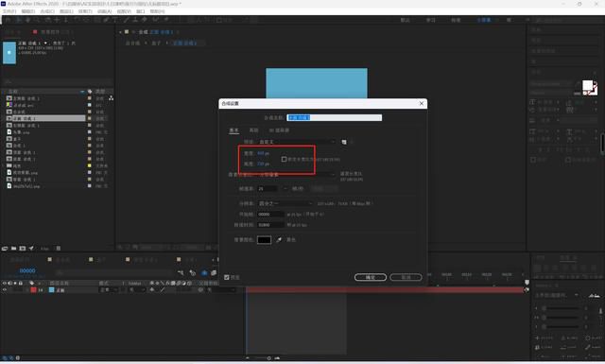The height and width of the screenshot is (364, 605).
Task: Switch to the Standard (标准) workspace
Action: coord(456,20)
